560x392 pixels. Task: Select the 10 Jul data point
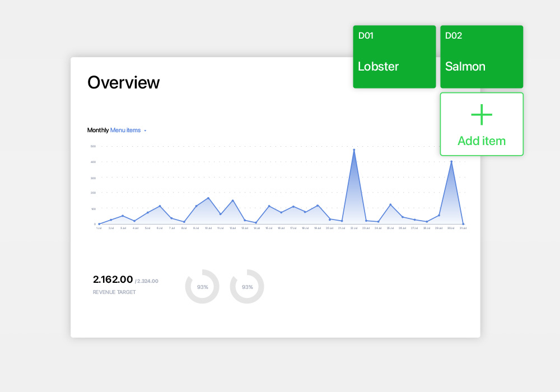point(208,198)
